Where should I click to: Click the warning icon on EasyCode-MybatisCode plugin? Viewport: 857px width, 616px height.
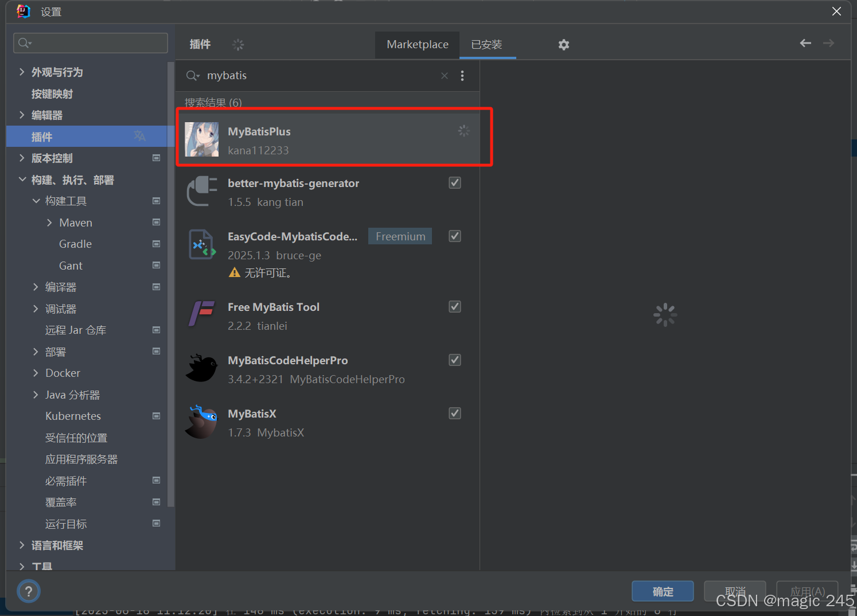click(235, 272)
